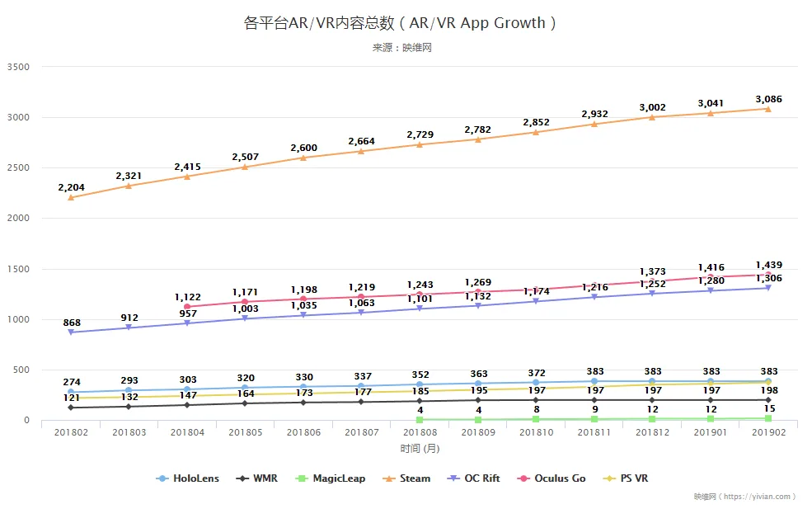The width and height of the screenshot is (812, 509).
Task: Click the yivian.com credits link
Action: pyautogui.click(x=744, y=497)
